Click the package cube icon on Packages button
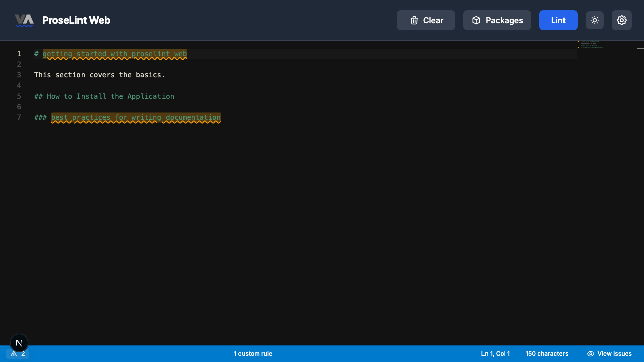This screenshot has height=362, width=644. click(x=476, y=20)
